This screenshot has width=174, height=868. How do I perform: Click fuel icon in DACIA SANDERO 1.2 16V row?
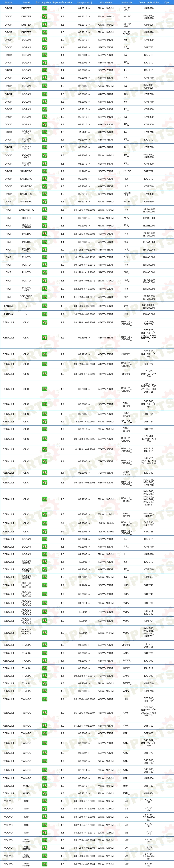coord(45,171)
